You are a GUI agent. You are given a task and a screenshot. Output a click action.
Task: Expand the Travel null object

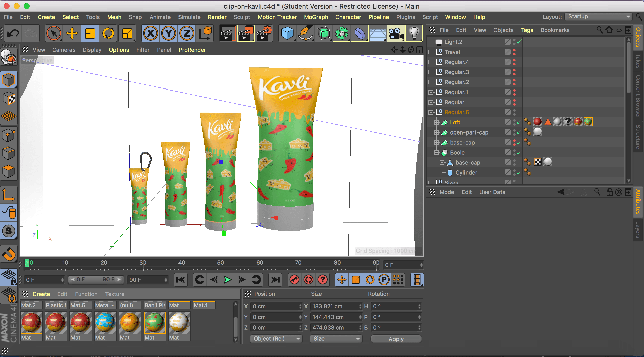[431, 52]
